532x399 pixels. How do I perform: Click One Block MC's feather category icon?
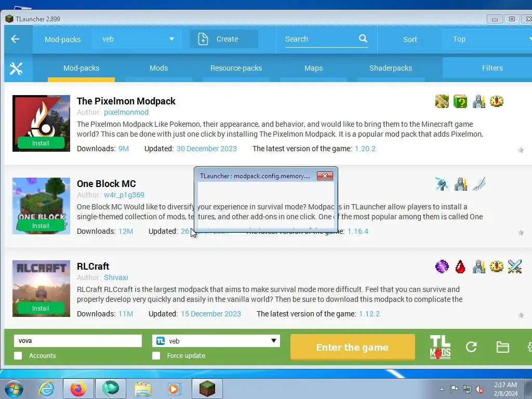(x=478, y=184)
